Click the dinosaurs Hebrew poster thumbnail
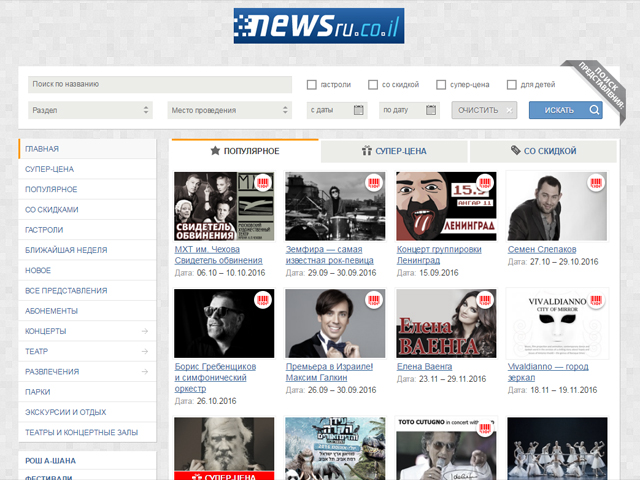This screenshot has height=480, width=640. pyautogui.click(x=335, y=448)
